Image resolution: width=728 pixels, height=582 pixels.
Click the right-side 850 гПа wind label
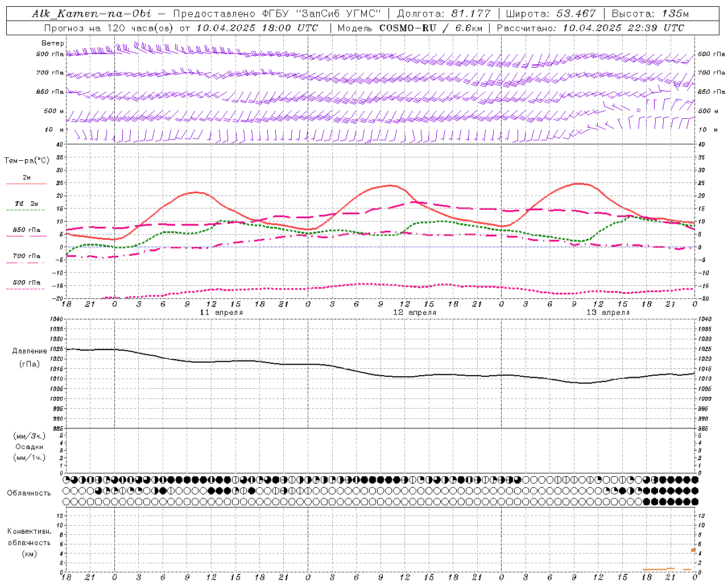tap(712, 92)
